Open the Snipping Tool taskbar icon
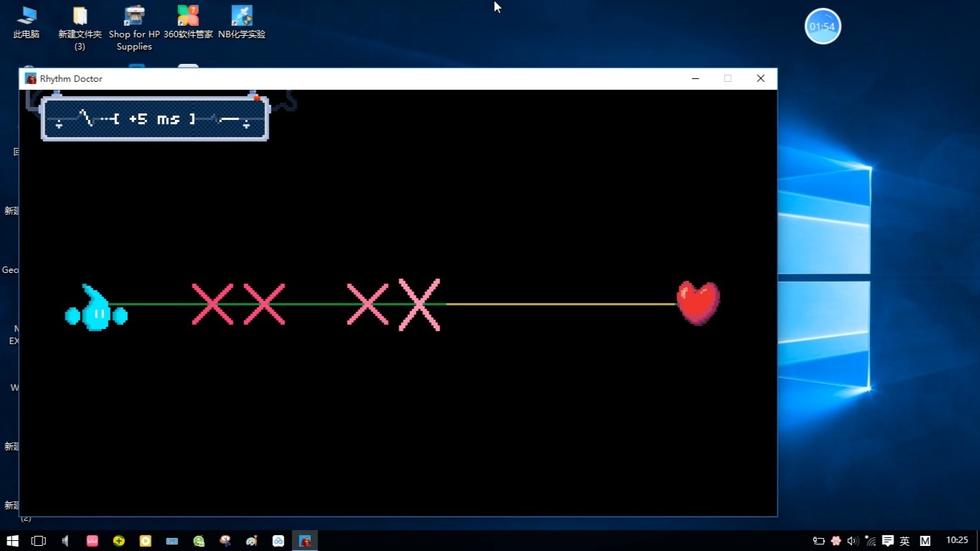Image resolution: width=980 pixels, height=551 pixels. (x=225, y=541)
